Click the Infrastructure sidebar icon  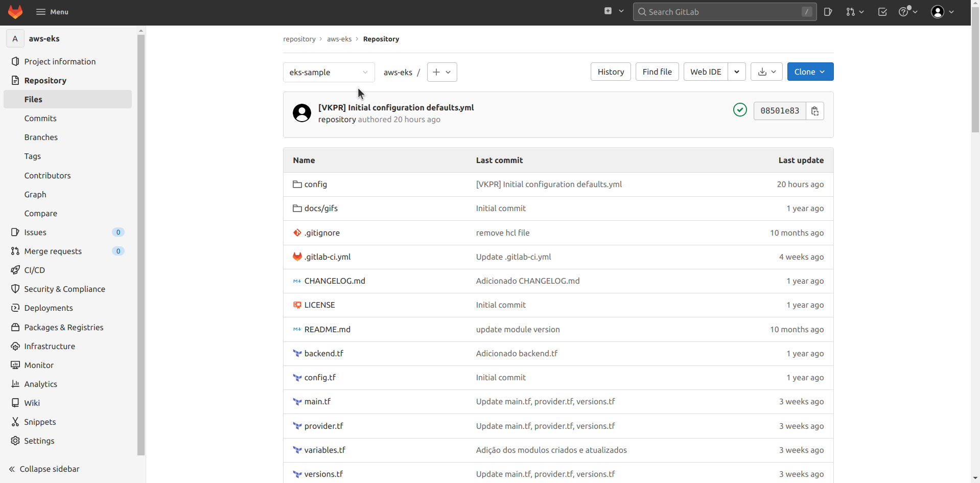point(15,346)
